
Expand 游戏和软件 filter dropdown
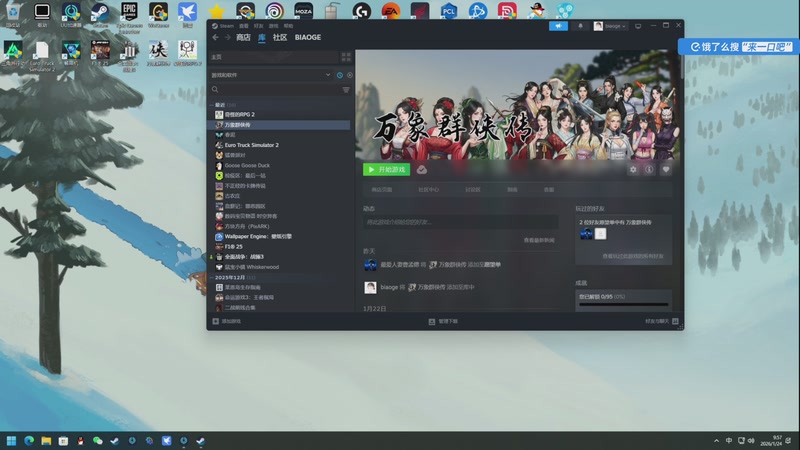271,75
